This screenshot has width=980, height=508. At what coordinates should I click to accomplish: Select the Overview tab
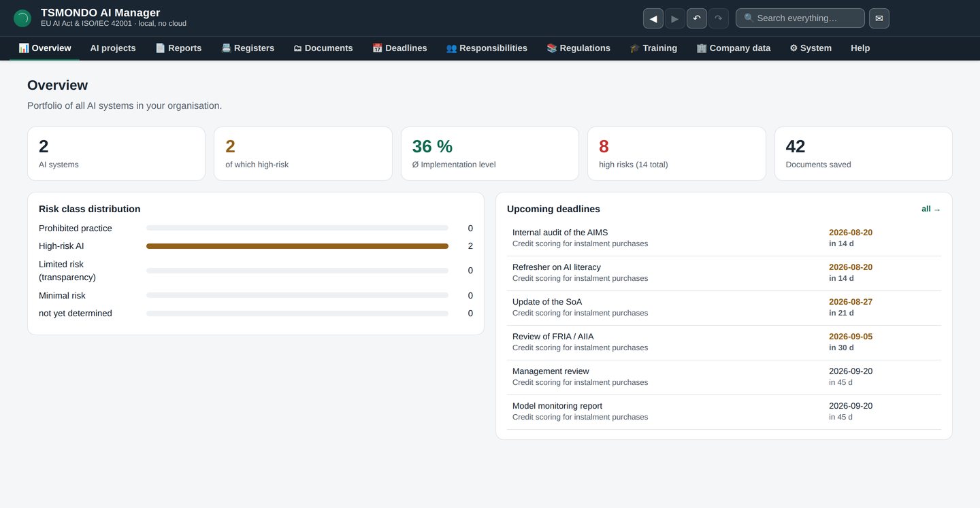[x=45, y=48]
